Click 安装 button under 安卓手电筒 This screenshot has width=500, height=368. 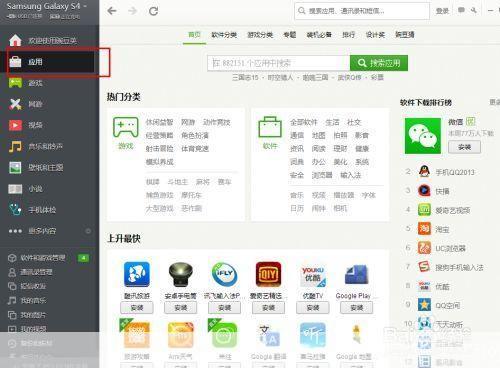click(181, 308)
